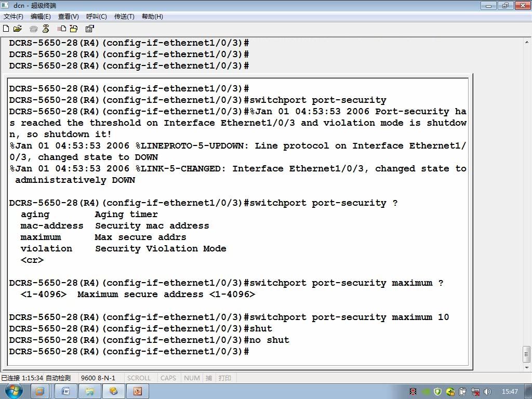Open the 帮助(H) menu
The image size is (532, 399).
pos(152,16)
